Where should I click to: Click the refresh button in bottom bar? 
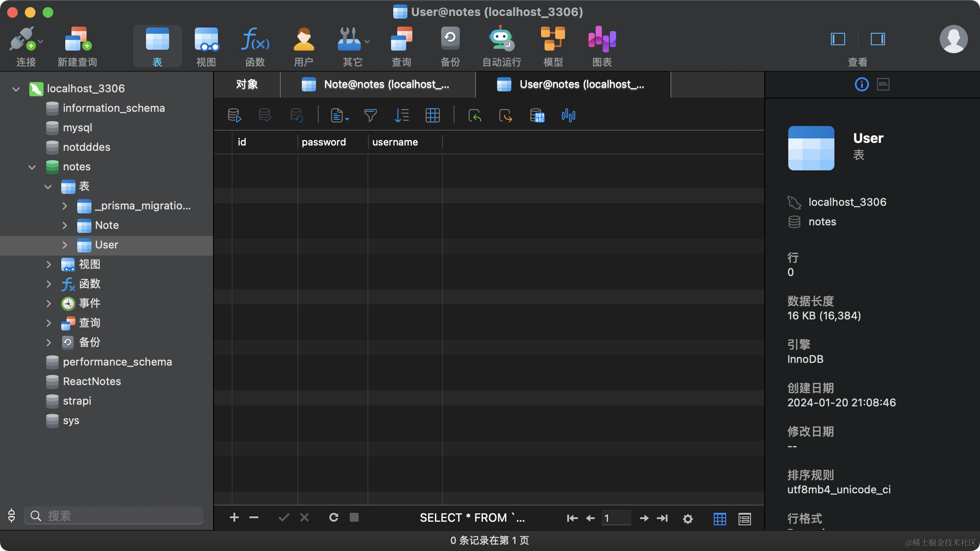333,517
